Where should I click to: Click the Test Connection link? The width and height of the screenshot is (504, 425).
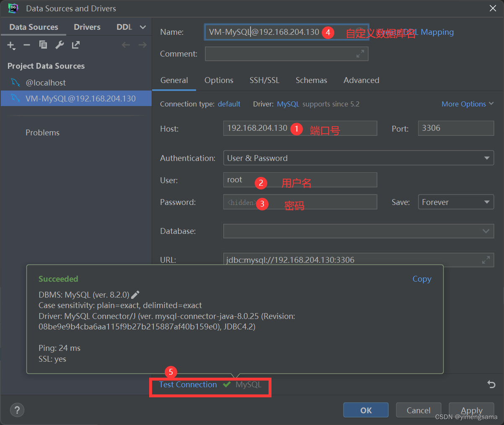188,384
